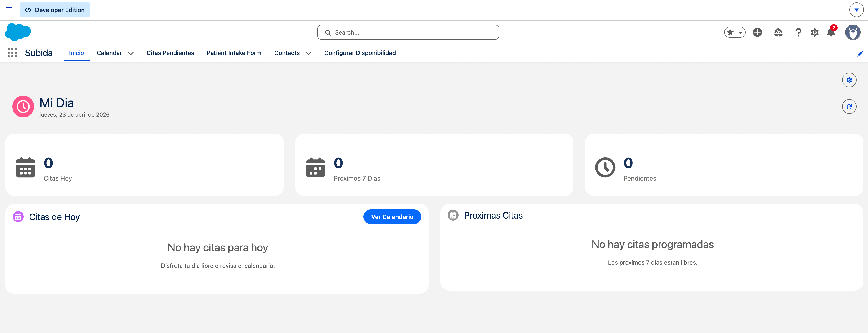Click the Proximos 7 Dias calendar icon
868x333 pixels.
(315, 167)
